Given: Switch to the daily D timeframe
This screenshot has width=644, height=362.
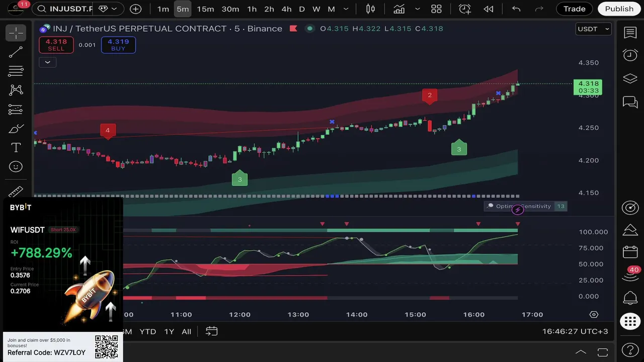Looking at the screenshot, I should click(x=302, y=9).
